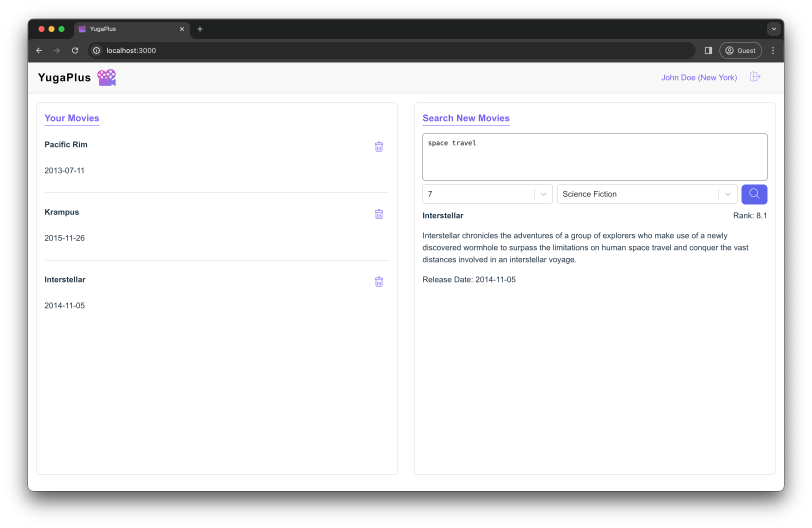
Task: Click the search magnifying glass button
Action: tap(754, 194)
